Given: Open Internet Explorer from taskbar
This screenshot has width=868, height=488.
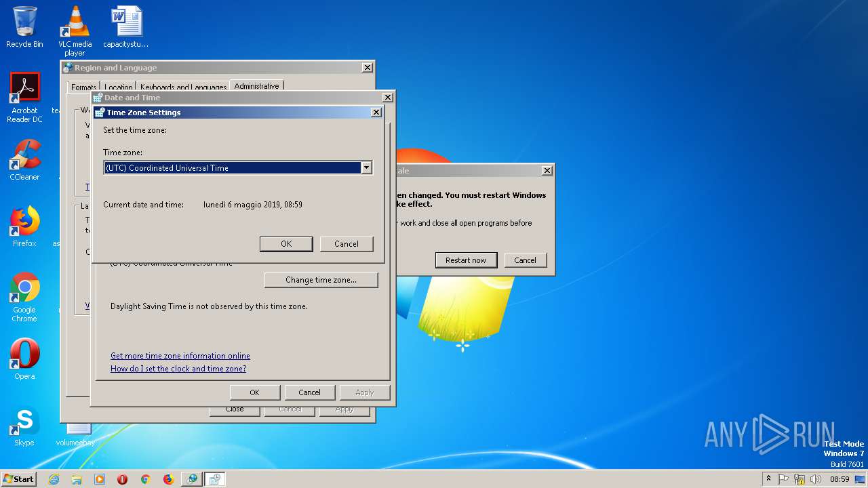Looking at the screenshot, I should [54, 479].
